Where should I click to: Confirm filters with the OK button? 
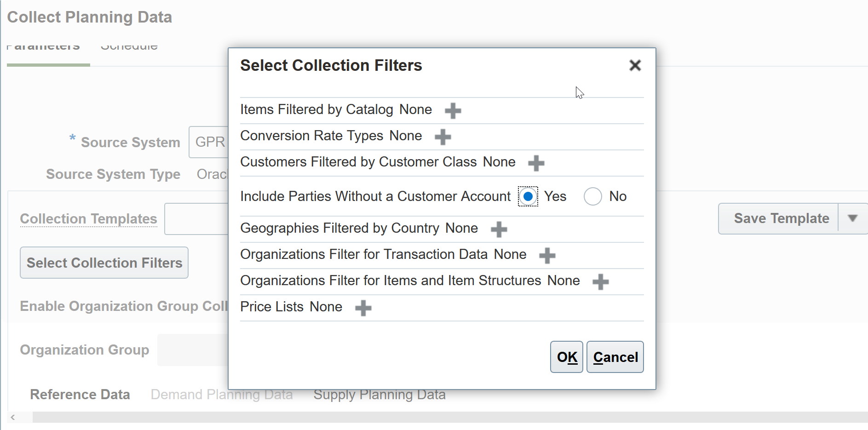point(567,357)
